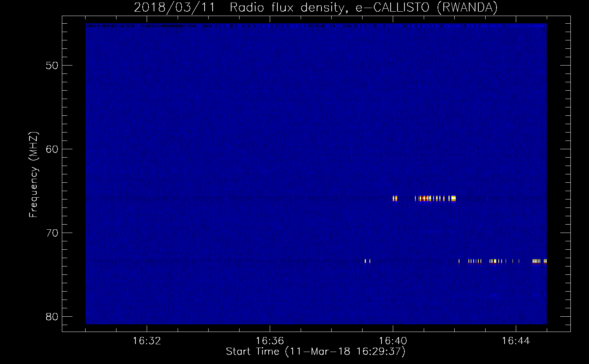
Task: Click the 16:40 time tick label
Action: pyautogui.click(x=393, y=341)
